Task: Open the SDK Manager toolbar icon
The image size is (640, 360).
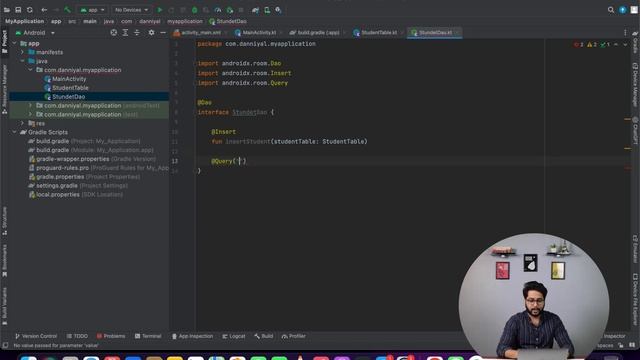Action: (278, 10)
